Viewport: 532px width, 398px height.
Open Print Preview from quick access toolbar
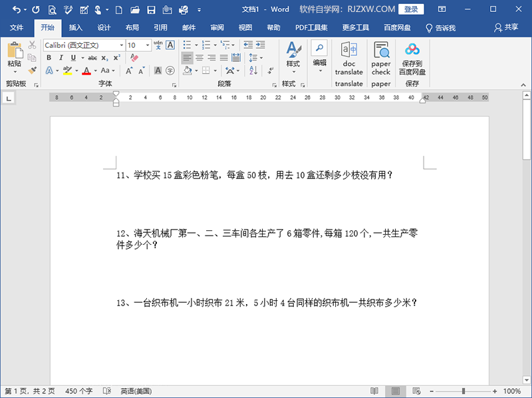[52, 9]
